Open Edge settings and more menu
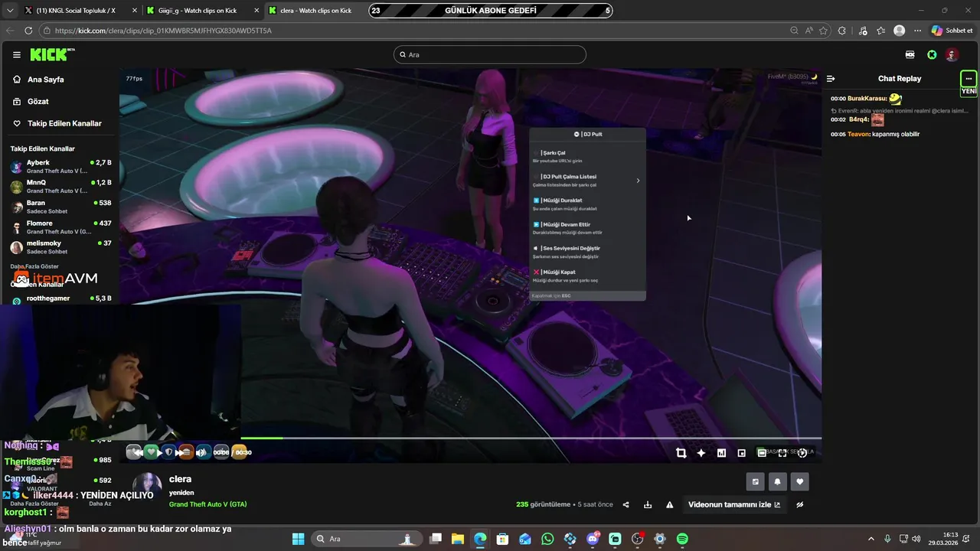Image resolution: width=980 pixels, height=551 pixels. 917,31
